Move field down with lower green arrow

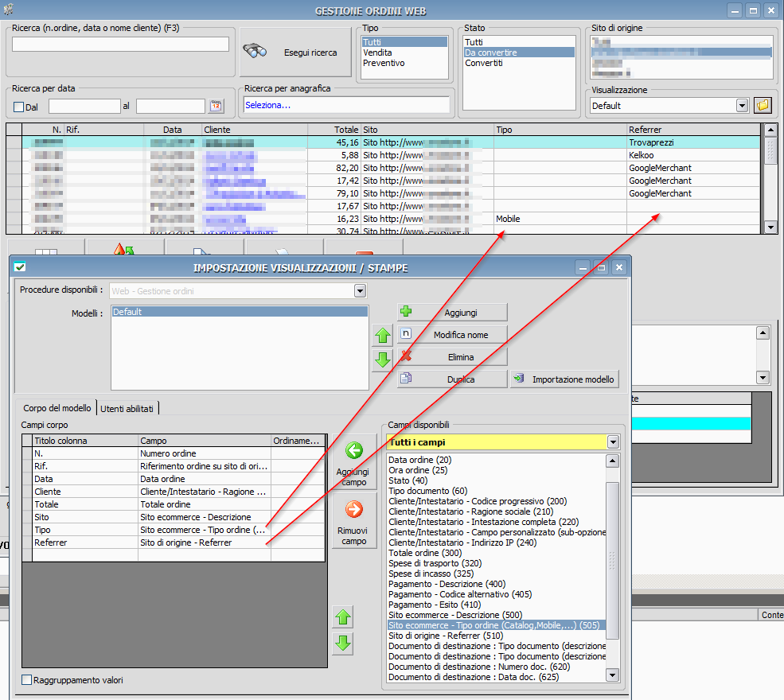[x=343, y=644]
